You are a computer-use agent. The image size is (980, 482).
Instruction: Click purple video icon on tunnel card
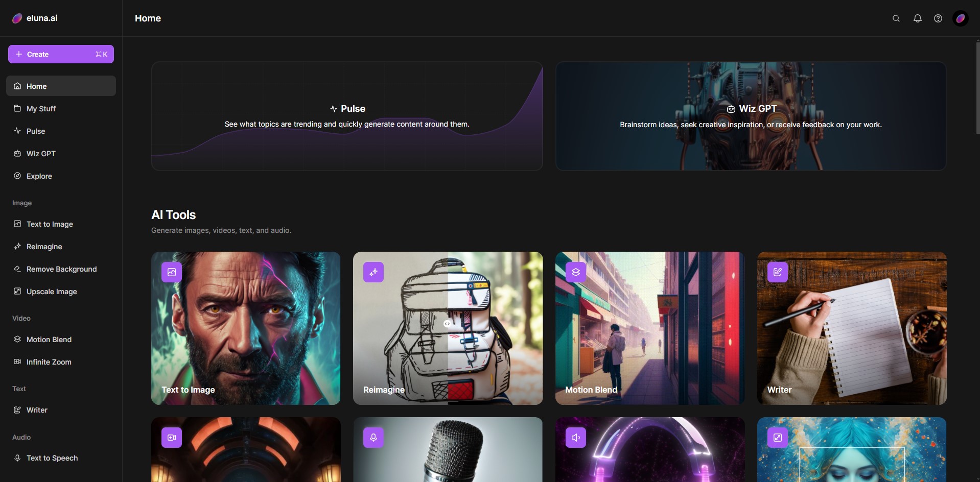tap(172, 438)
